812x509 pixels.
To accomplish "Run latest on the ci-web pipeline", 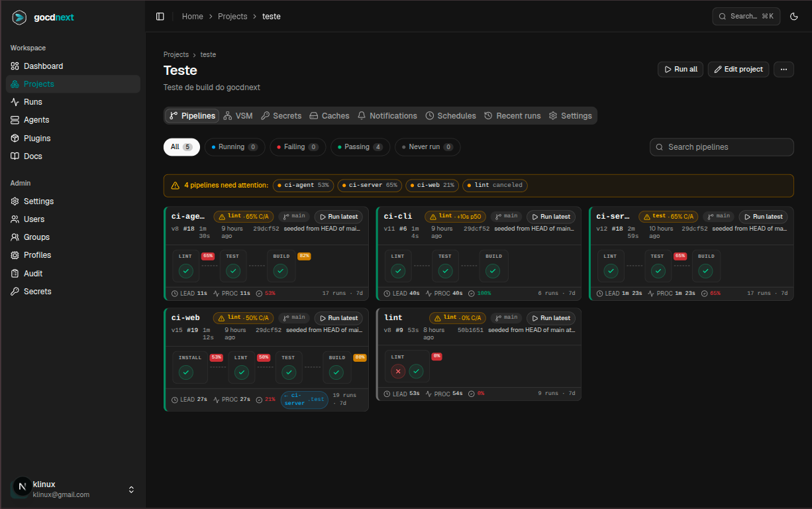I will [x=338, y=318].
